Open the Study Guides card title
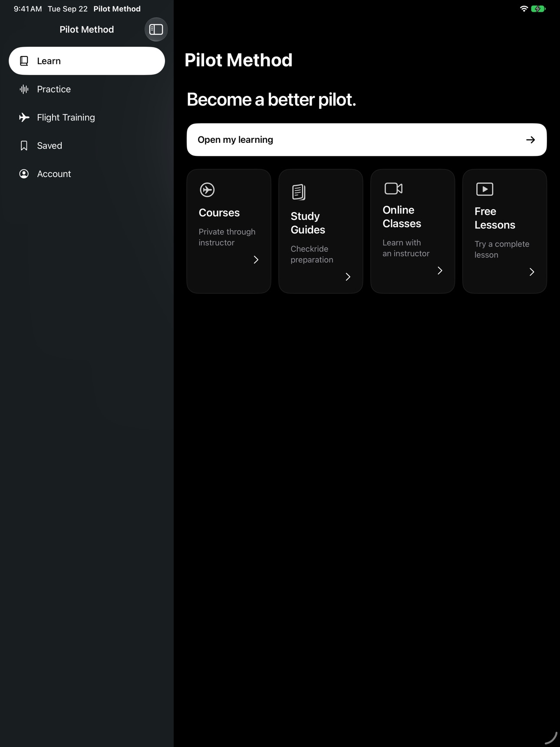Screen dimensions: 560x747 [x=308, y=223]
